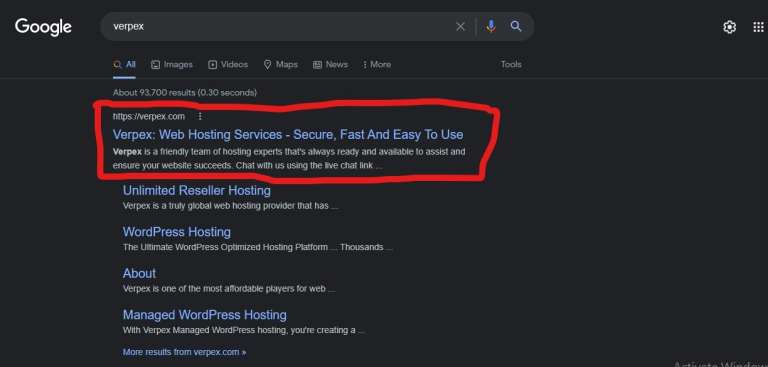Click snippet 'Verpex is a friendly team of hosting experts'

click(289, 159)
